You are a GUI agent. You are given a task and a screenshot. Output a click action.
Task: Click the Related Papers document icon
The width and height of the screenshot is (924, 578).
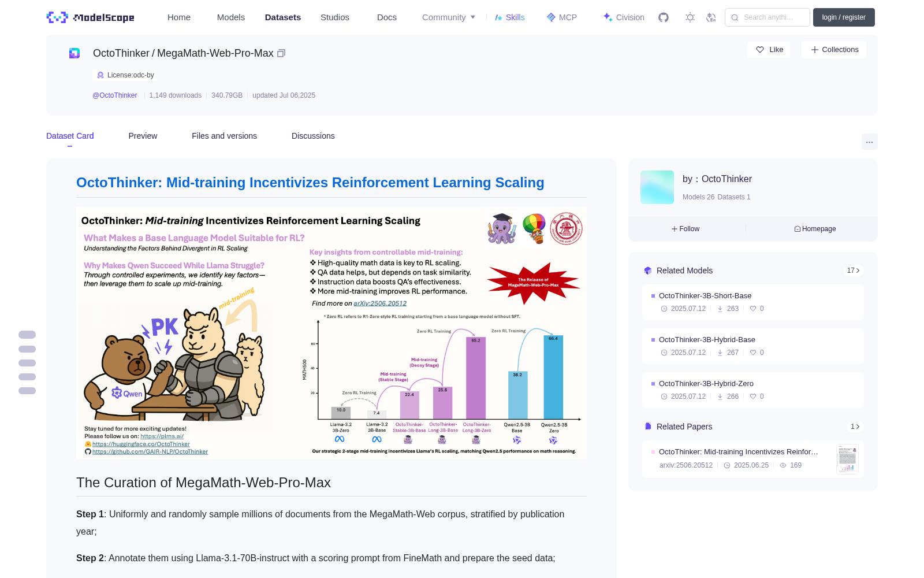[x=648, y=427]
